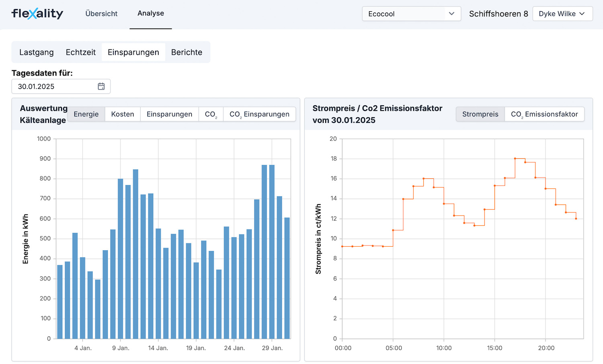Viewport: 603px width, 364px height.
Task: Switch to CO₂ Emissionsfaktor chart
Action: [x=544, y=114]
